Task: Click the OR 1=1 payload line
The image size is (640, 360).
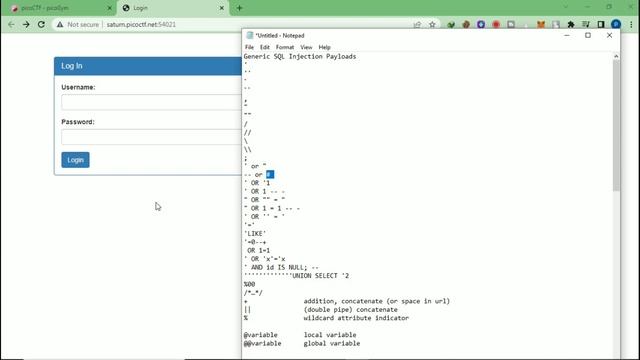Action: pyautogui.click(x=258, y=251)
